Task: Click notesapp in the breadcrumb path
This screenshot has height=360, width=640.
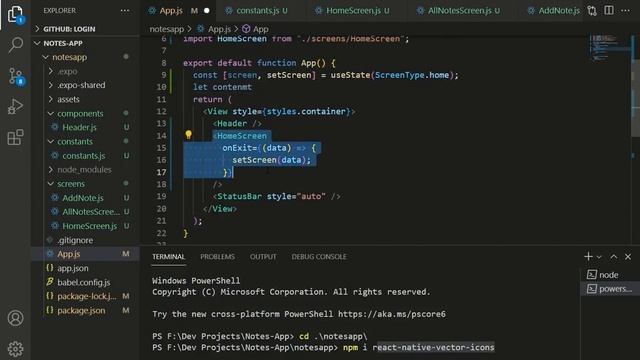Action: pyautogui.click(x=167, y=29)
